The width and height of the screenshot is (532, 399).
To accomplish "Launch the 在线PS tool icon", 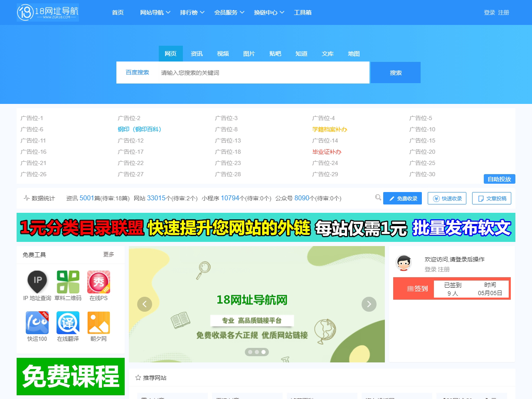I will click(x=99, y=281).
